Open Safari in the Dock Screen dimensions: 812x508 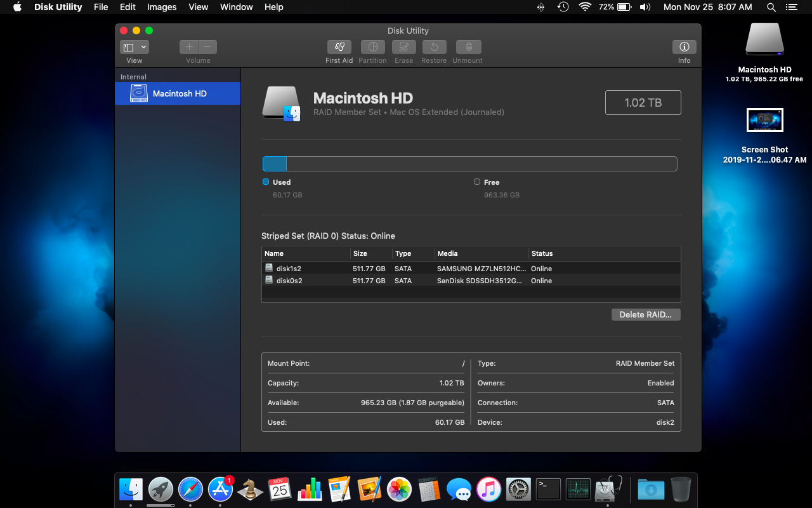[x=190, y=489]
